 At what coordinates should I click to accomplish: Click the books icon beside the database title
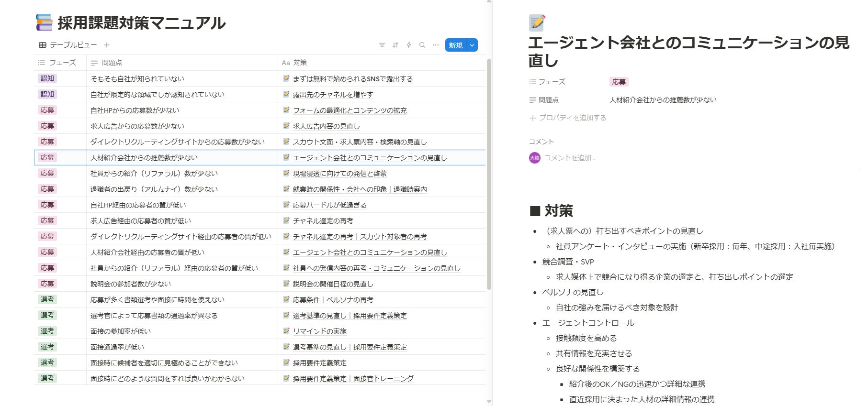coord(44,22)
